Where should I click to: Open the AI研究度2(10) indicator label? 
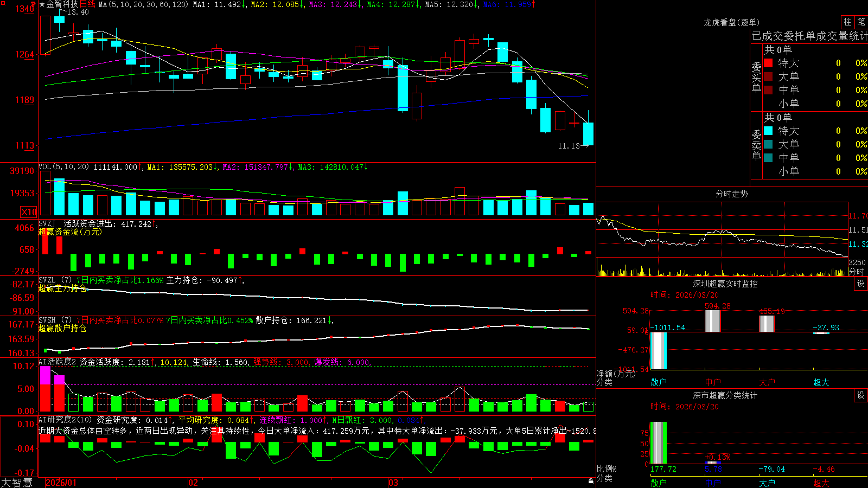65,420
